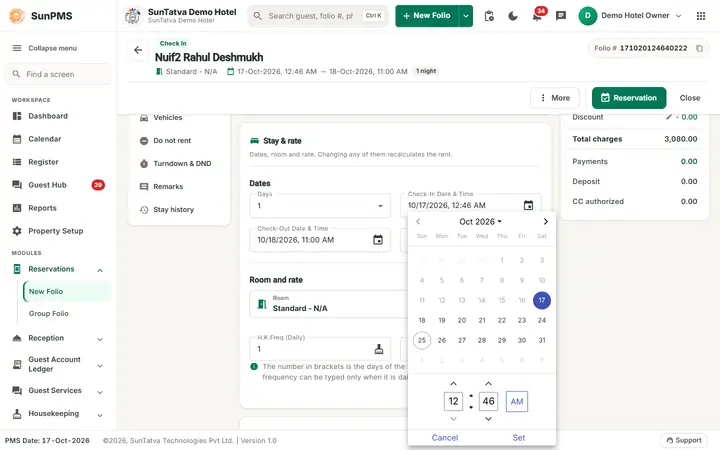The width and height of the screenshot is (720, 450).
Task: Collapse the Reservations module
Action: click(100, 270)
